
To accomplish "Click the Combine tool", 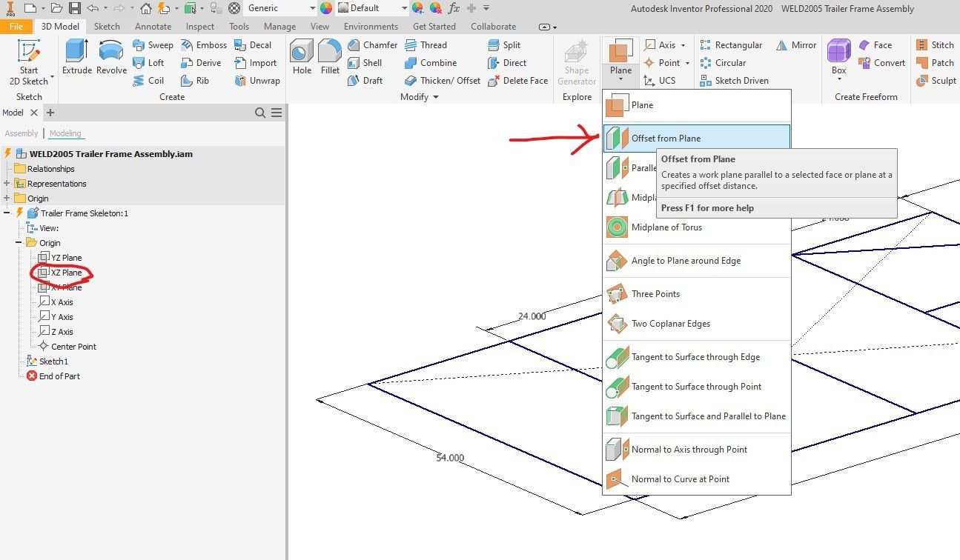I will (x=430, y=63).
